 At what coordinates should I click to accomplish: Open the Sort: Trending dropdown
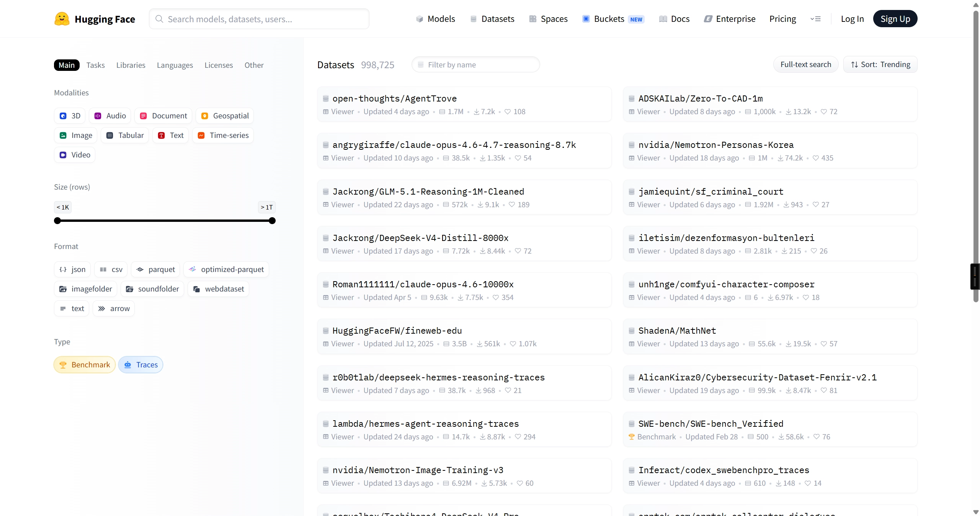coord(880,64)
